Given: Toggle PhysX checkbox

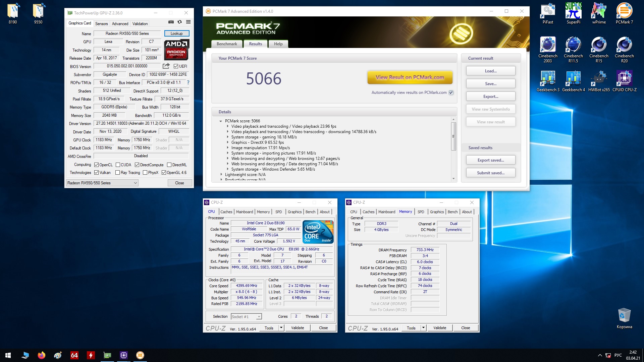Looking at the screenshot, I should tap(145, 173).
